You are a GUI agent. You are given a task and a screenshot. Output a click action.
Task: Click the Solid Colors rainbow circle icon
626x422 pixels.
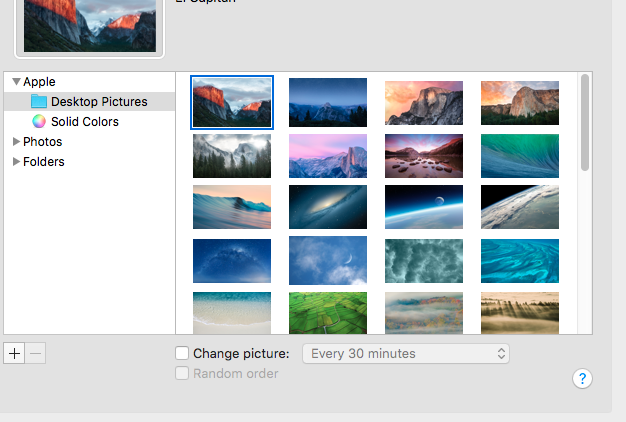pyautogui.click(x=39, y=121)
